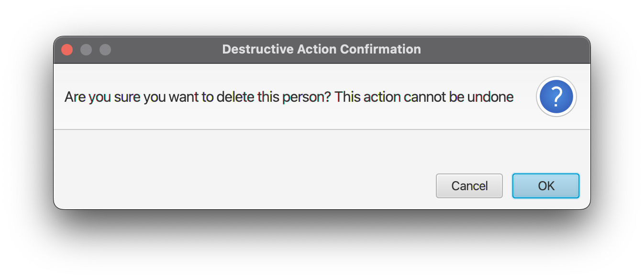Click Cancel to keep this person
Viewport: 644px width, 280px height.
[x=469, y=186]
